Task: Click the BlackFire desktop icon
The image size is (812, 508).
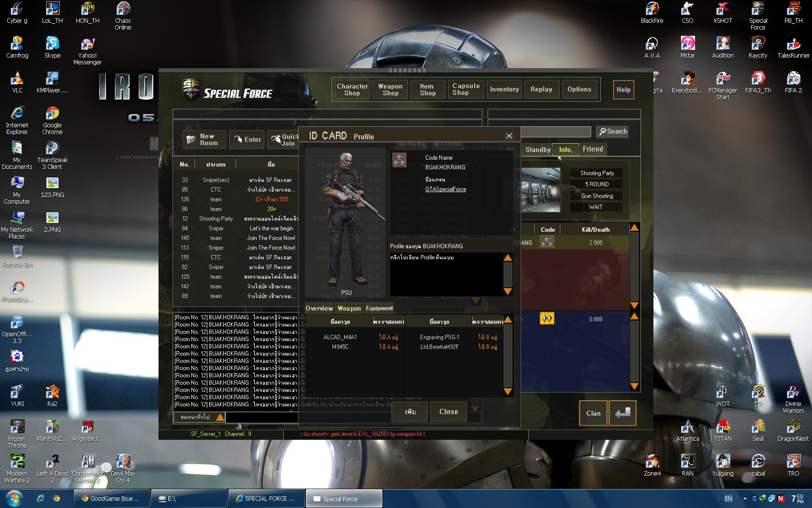Action: coord(652,13)
